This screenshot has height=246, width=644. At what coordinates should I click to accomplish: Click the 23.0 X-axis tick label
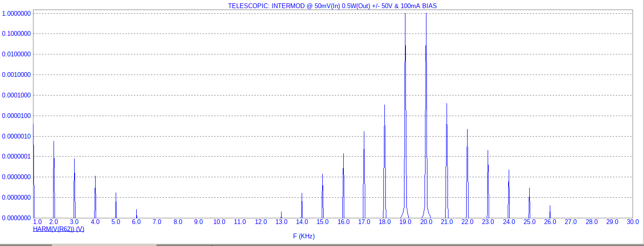(488, 222)
